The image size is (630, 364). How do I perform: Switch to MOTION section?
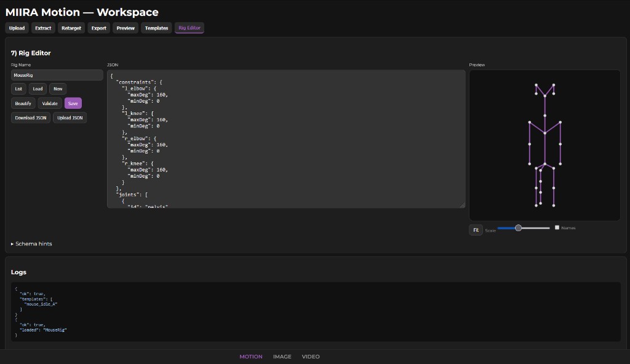pyautogui.click(x=251, y=357)
